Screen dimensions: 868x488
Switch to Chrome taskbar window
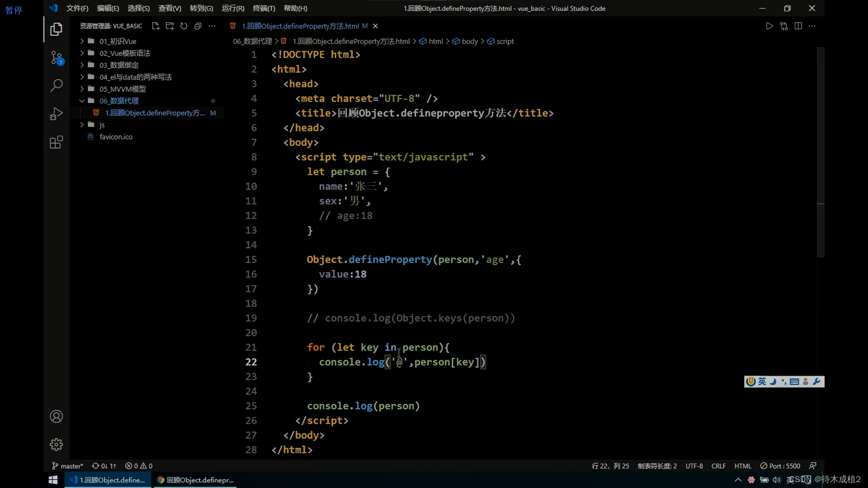195,480
